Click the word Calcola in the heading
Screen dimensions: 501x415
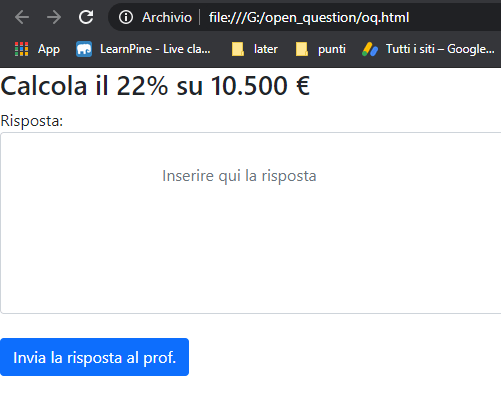pos(44,86)
